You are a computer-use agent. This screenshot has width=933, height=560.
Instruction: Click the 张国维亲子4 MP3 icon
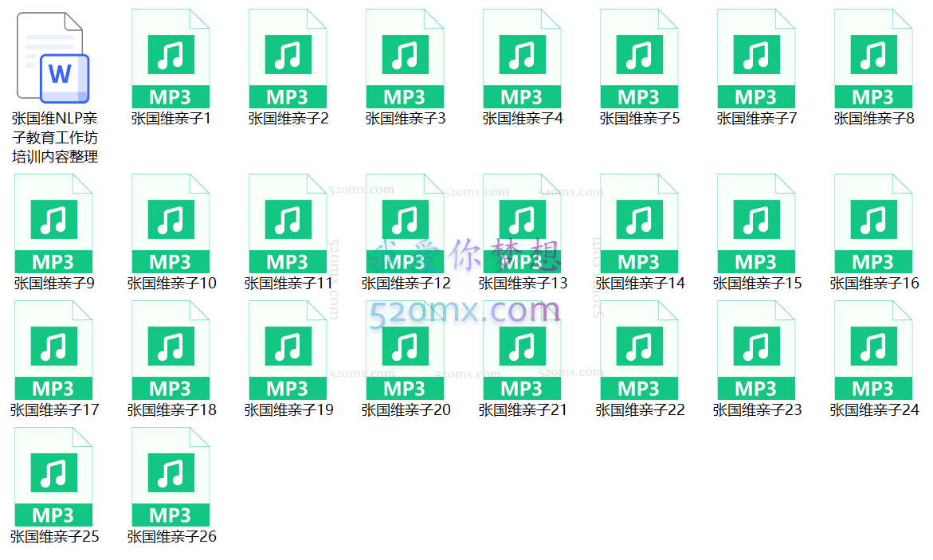pos(522,57)
